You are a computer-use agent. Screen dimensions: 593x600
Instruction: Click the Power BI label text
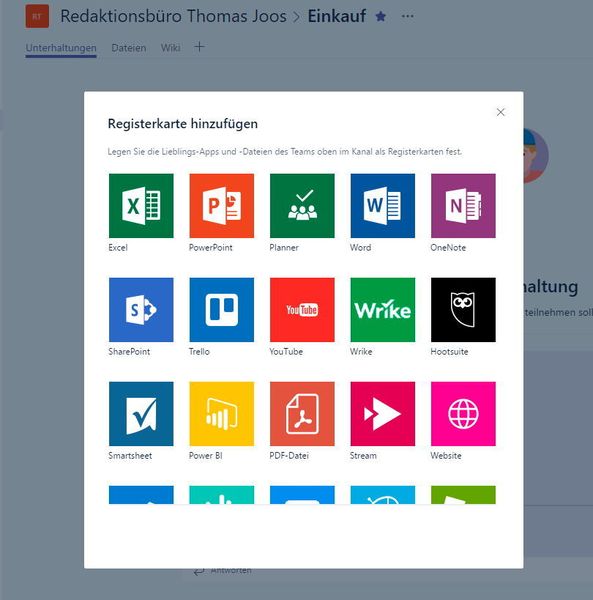(x=205, y=456)
